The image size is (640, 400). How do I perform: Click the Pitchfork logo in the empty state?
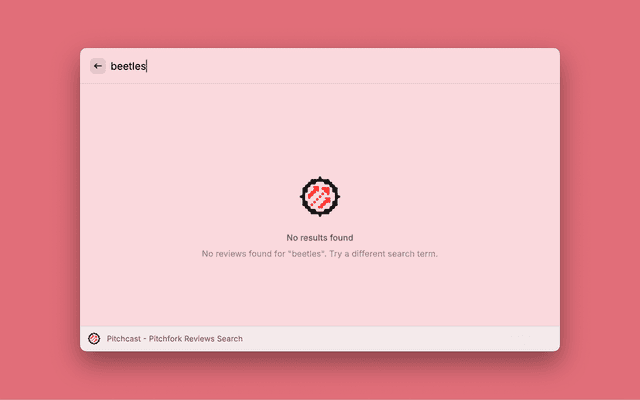point(320,196)
